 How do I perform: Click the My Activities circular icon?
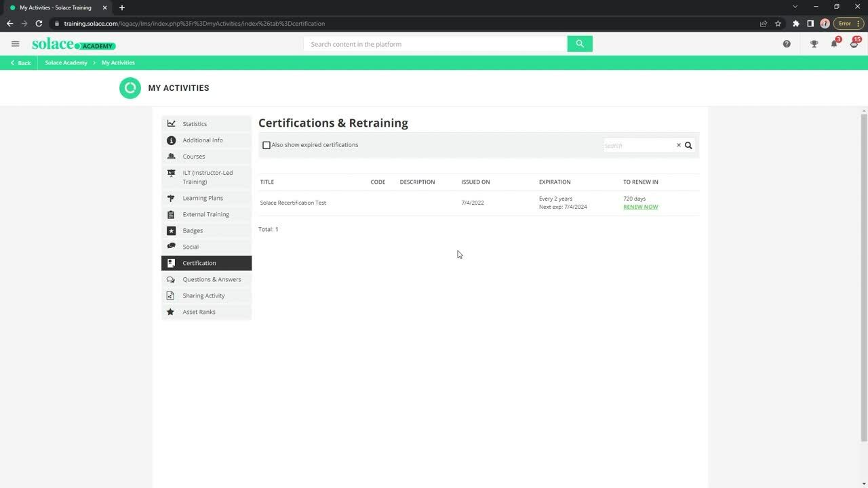130,88
